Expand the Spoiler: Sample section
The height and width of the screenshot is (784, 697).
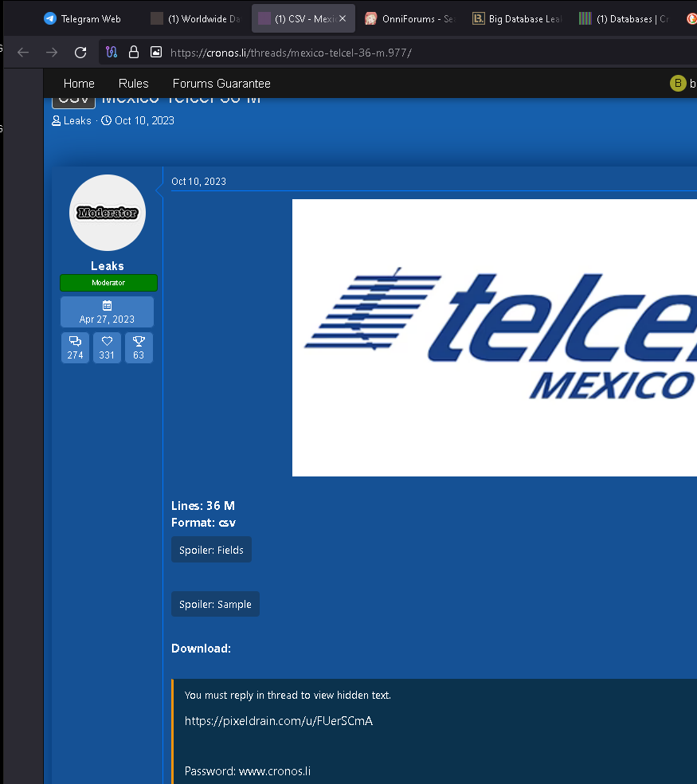pyautogui.click(x=215, y=604)
